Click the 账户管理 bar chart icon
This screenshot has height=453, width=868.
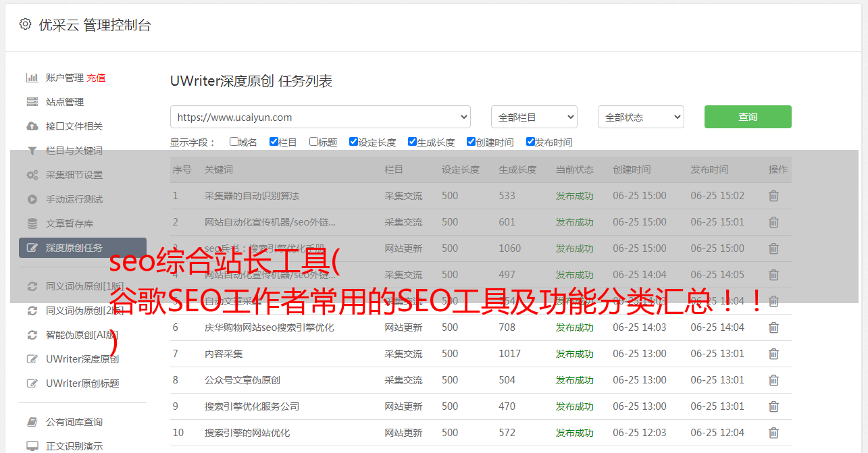tap(32, 78)
